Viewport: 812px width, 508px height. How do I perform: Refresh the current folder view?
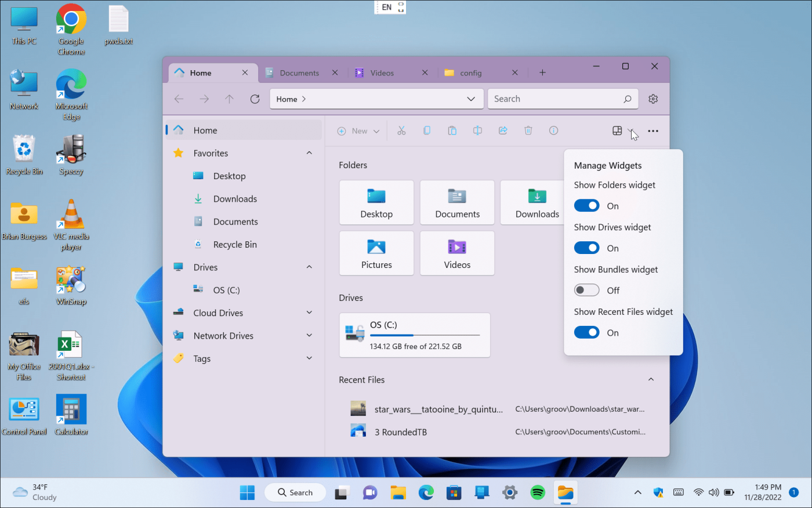click(x=255, y=99)
